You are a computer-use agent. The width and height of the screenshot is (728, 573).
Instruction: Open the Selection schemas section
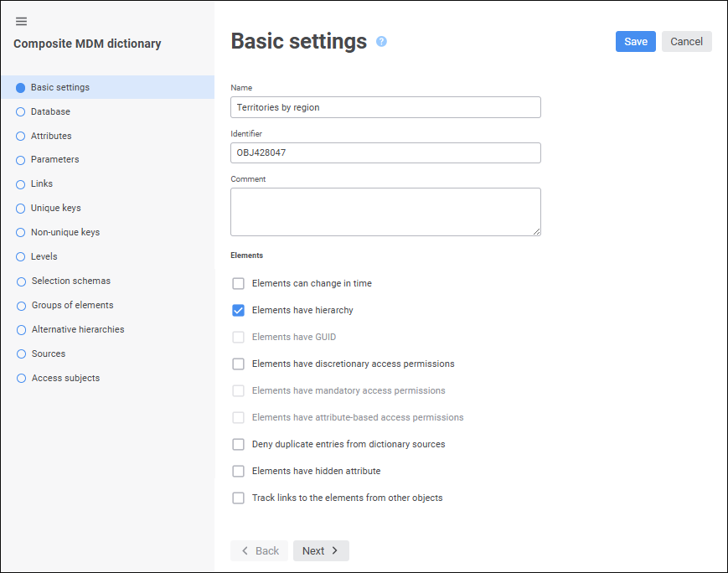click(70, 281)
